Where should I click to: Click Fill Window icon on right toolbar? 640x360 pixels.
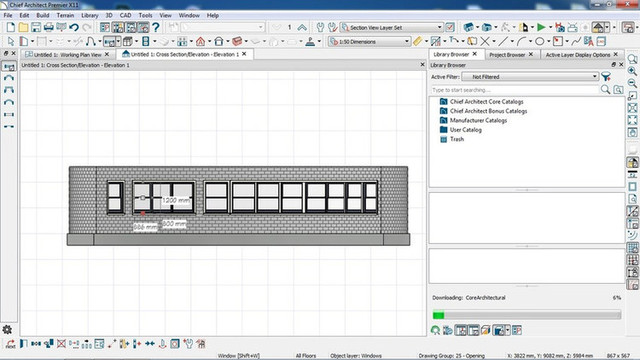coord(632,120)
